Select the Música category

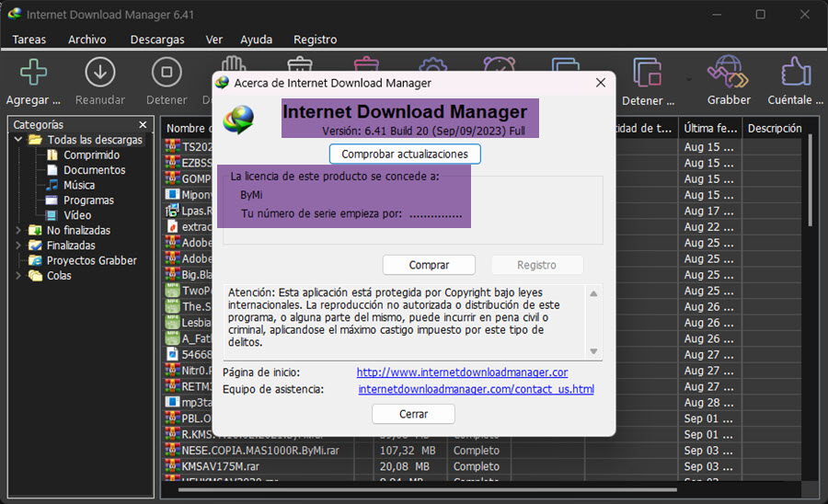pyautogui.click(x=79, y=185)
